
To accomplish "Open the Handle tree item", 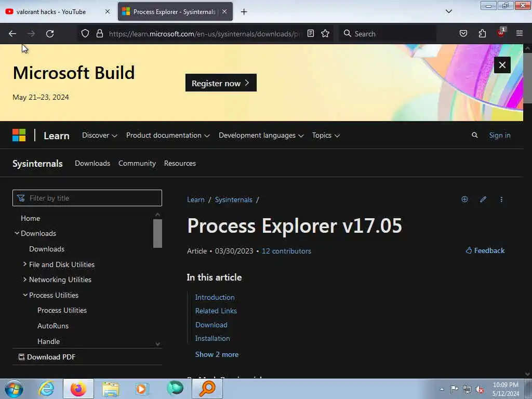I will tap(48, 341).
